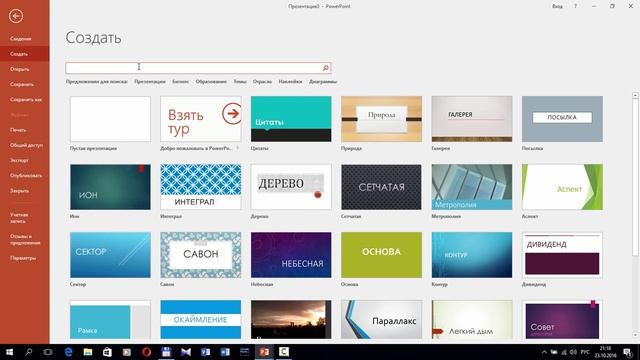
Task: Choose Сохранить как in the sidebar
Action: coord(26,100)
